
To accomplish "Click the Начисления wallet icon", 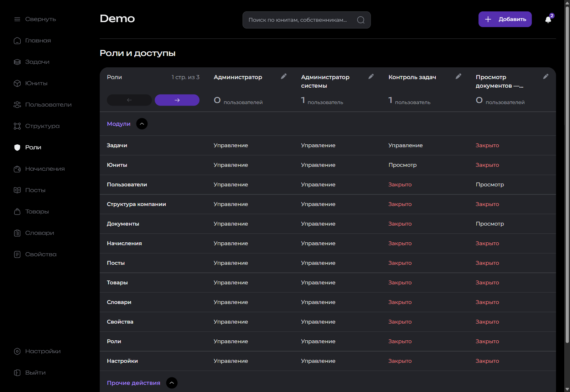I will pos(17,169).
